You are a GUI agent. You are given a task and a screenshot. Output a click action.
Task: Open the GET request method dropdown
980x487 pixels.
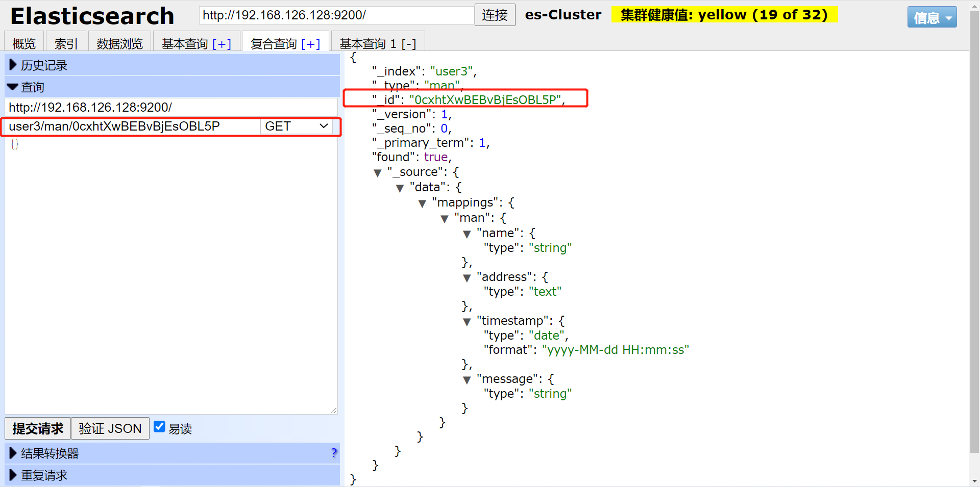(x=296, y=126)
